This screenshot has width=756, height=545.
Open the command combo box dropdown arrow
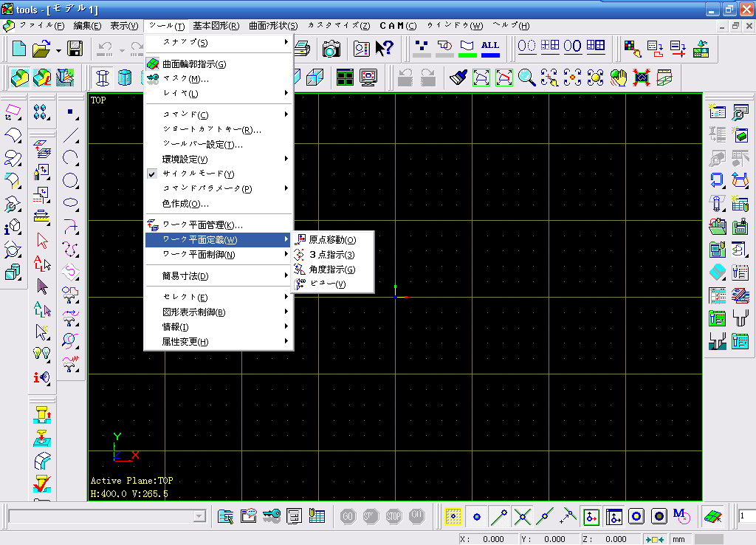(x=199, y=516)
